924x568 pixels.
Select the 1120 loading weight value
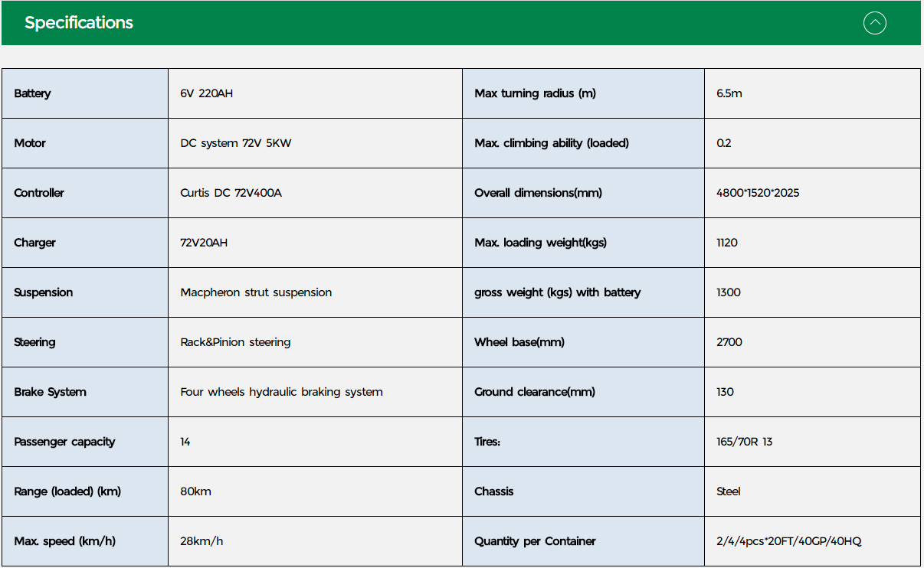pyautogui.click(x=726, y=243)
